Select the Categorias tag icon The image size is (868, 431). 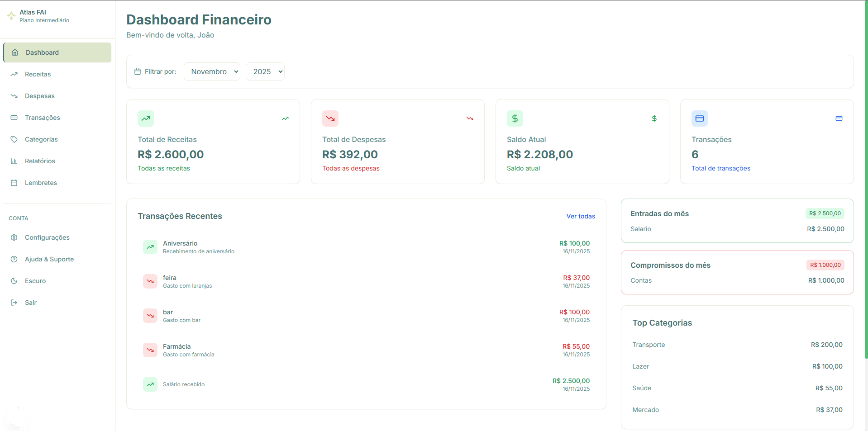point(14,139)
